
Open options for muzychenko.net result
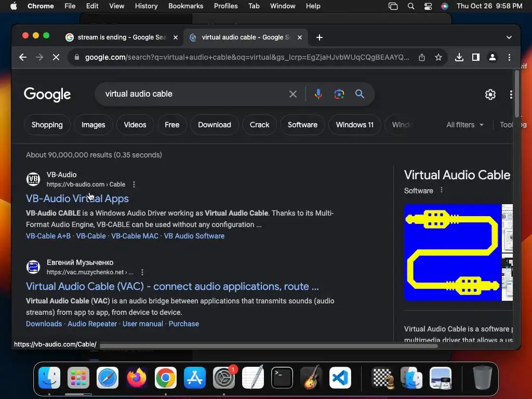click(142, 272)
